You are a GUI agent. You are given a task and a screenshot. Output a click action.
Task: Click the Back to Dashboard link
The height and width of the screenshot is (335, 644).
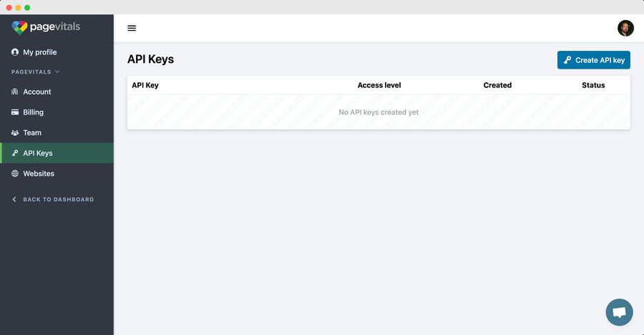tap(58, 199)
